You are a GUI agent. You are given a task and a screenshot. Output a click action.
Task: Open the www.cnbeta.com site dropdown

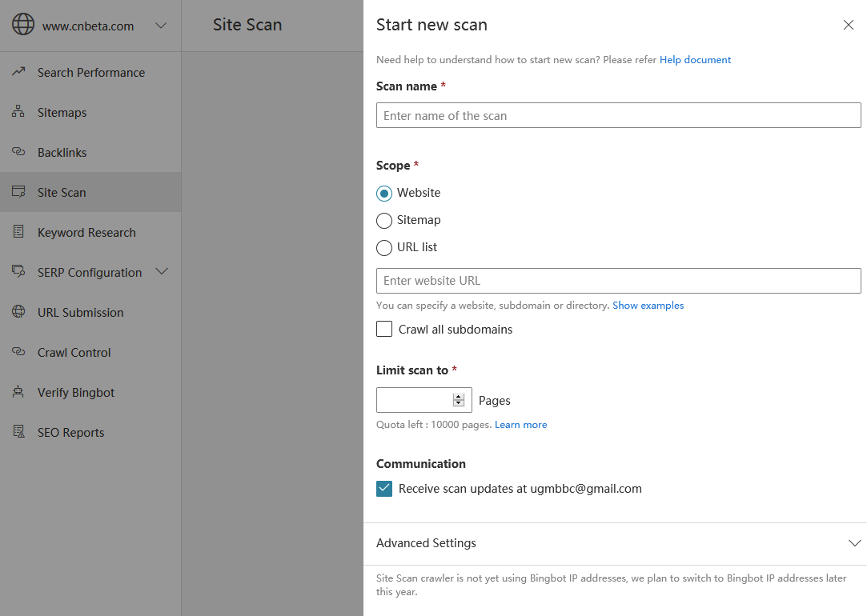pos(161,26)
